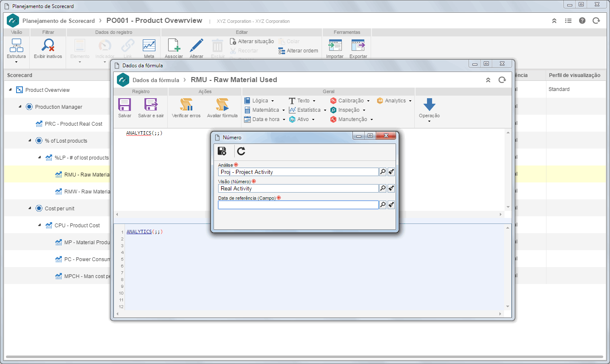This screenshot has width=610, height=364.
Task: Open the Inspeção dropdown
Action: pos(348,110)
